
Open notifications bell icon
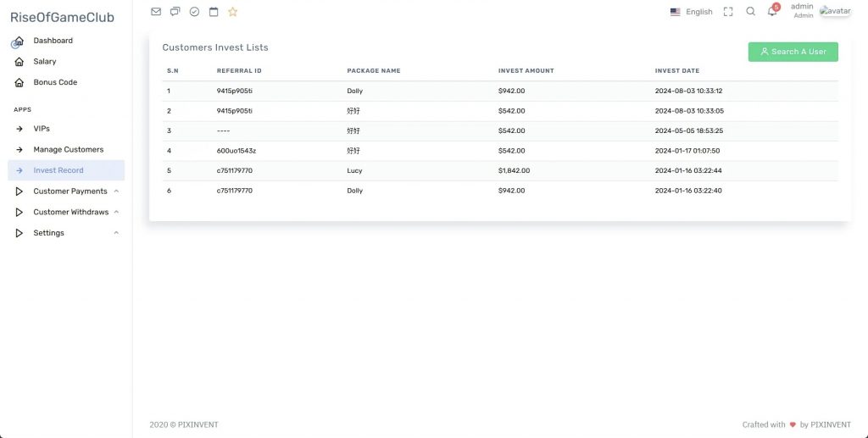click(772, 12)
